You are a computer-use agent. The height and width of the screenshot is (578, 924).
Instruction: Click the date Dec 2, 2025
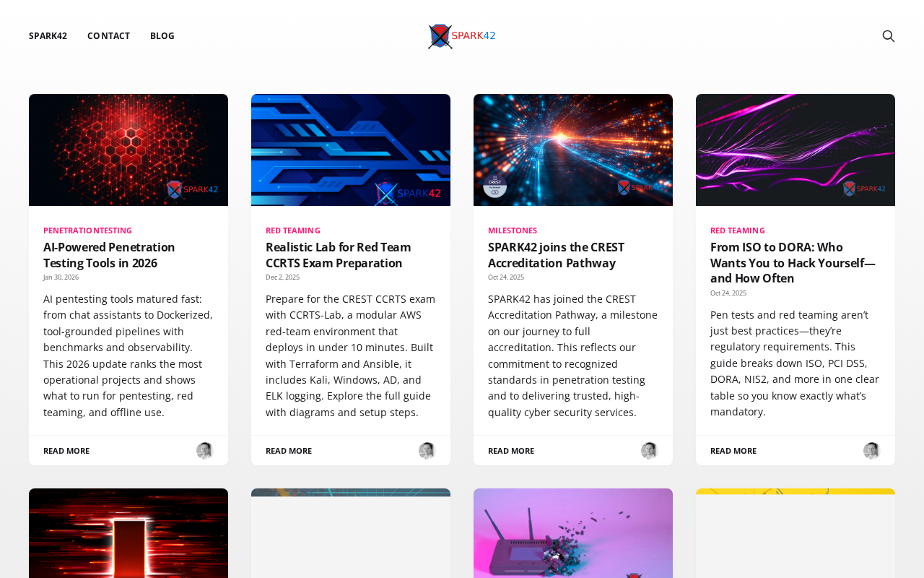pyautogui.click(x=283, y=277)
